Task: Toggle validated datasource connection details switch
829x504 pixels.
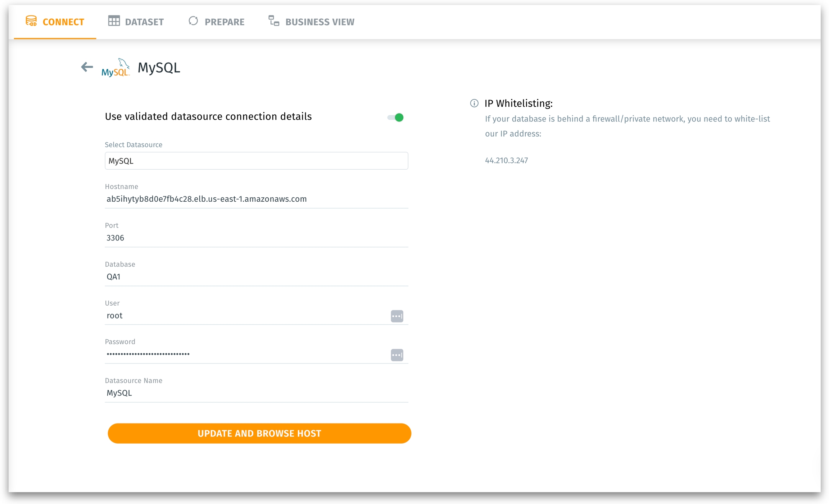Action: (x=395, y=118)
